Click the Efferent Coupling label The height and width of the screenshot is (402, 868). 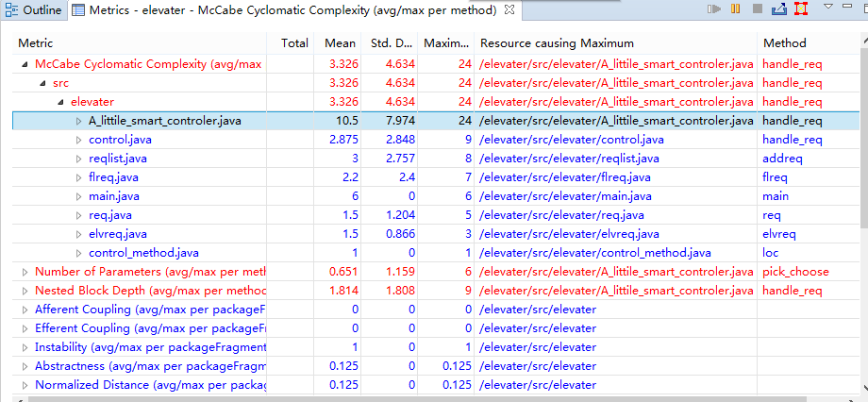pyautogui.click(x=151, y=328)
